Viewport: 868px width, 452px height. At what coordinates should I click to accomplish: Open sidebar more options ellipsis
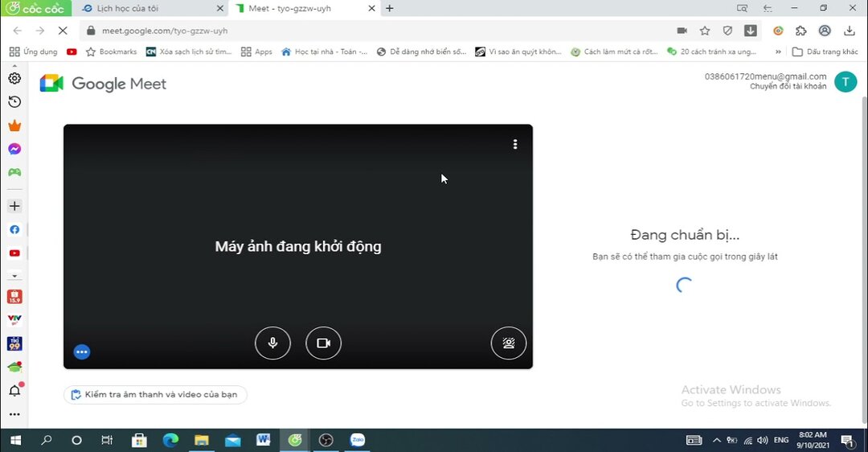pyautogui.click(x=15, y=414)
